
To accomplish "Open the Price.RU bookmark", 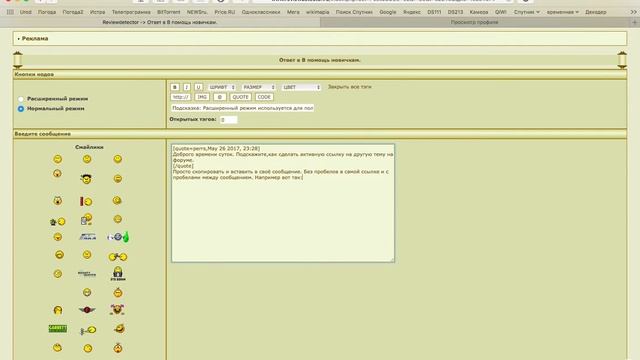I will [225, 12].
